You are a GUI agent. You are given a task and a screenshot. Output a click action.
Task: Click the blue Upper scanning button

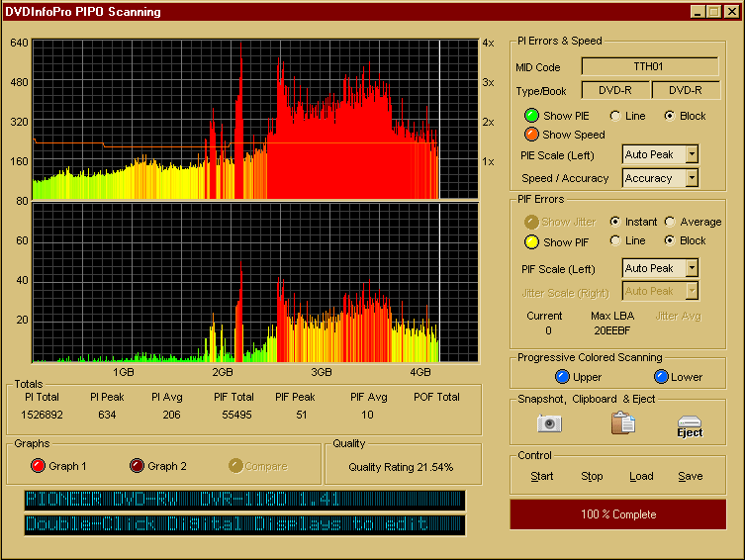(x=562, y=377)
